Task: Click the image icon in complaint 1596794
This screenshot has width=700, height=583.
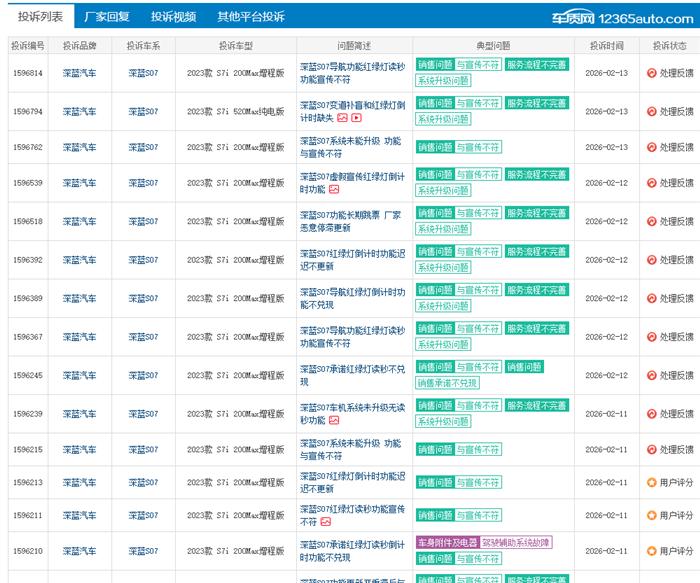Action: point(342,118)
